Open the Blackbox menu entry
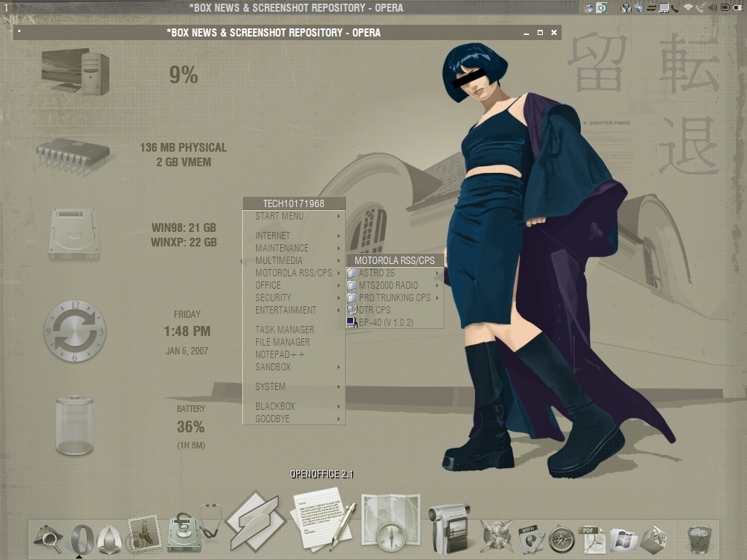 293,406
